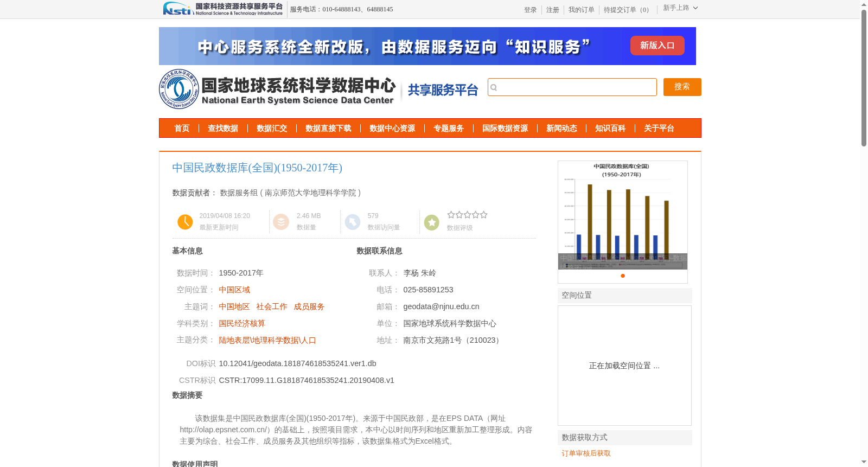Click the CSTR identifier value text

307,380
